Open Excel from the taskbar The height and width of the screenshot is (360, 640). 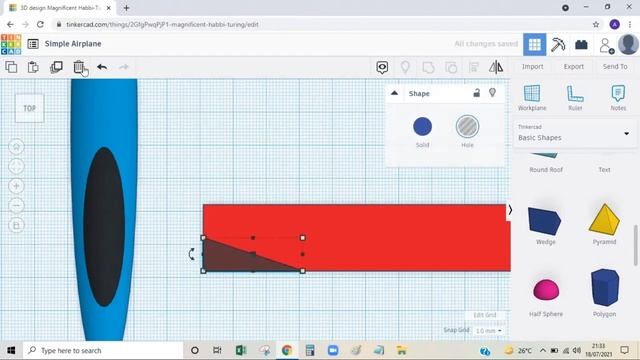point(241,350)
